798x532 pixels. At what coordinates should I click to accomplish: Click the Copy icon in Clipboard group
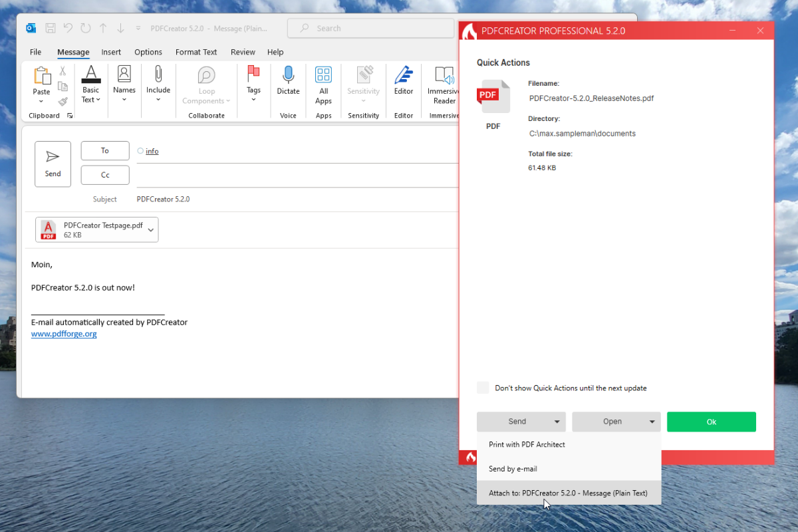coord(63,86)
